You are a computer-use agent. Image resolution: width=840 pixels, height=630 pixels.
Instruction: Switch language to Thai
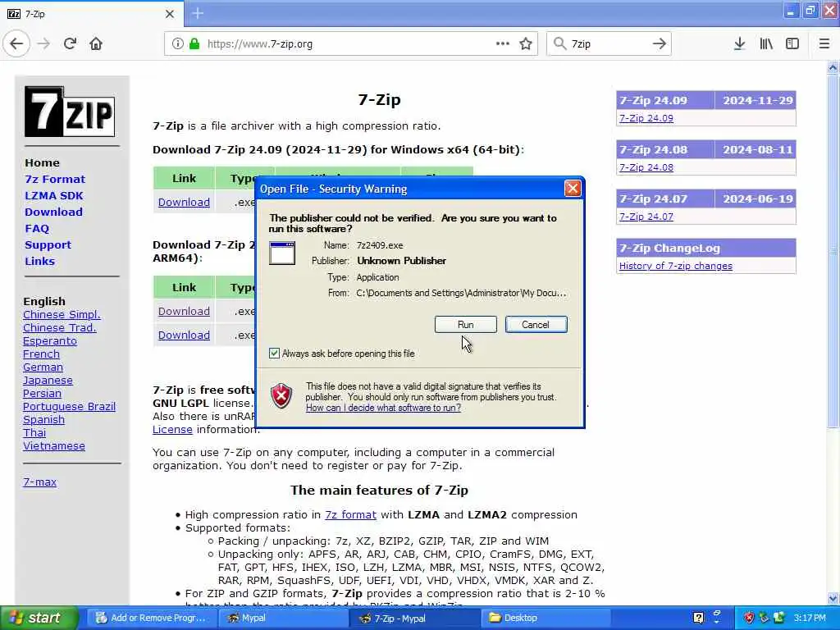pyautogui.click(x=34, y=433)
